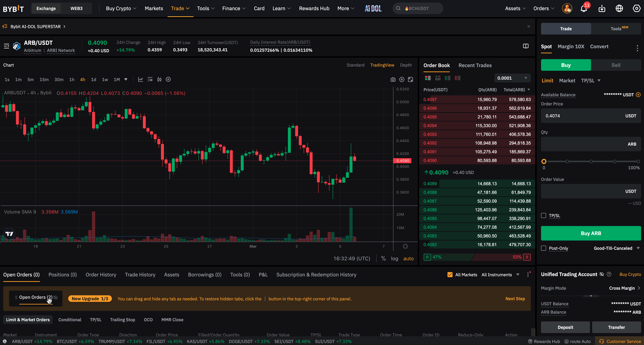Viewport: 644px width, 345px height.
Task: Open the All Instruments filter dropdown
Action: point(500,275)
